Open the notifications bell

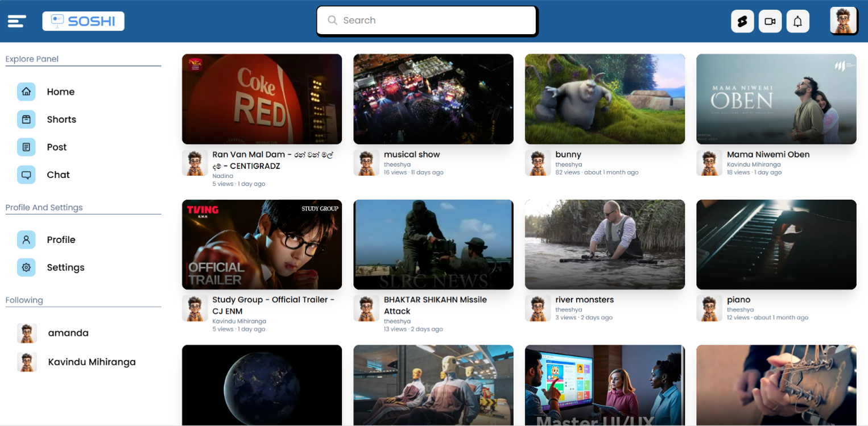(x=797, y=21)
